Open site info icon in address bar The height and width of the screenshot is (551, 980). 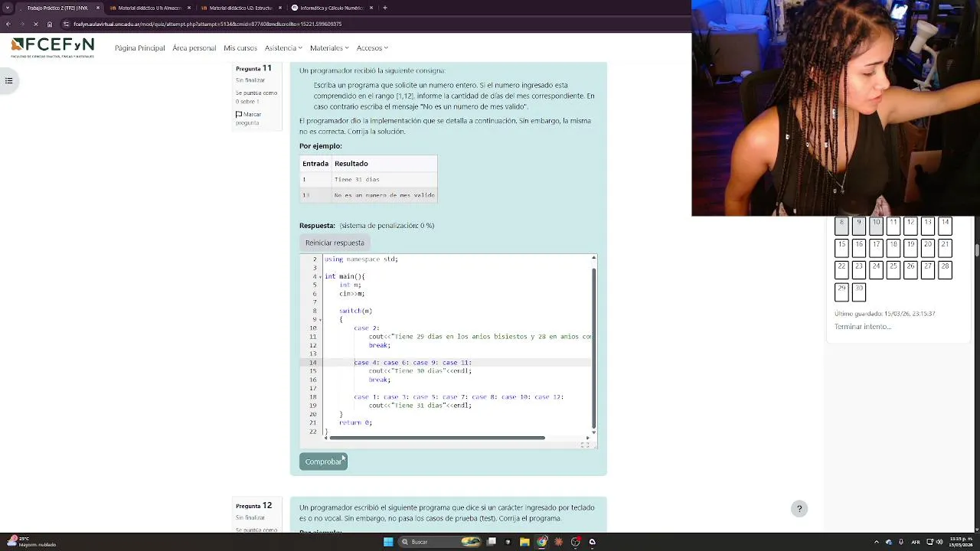click(x=66, y=24)
